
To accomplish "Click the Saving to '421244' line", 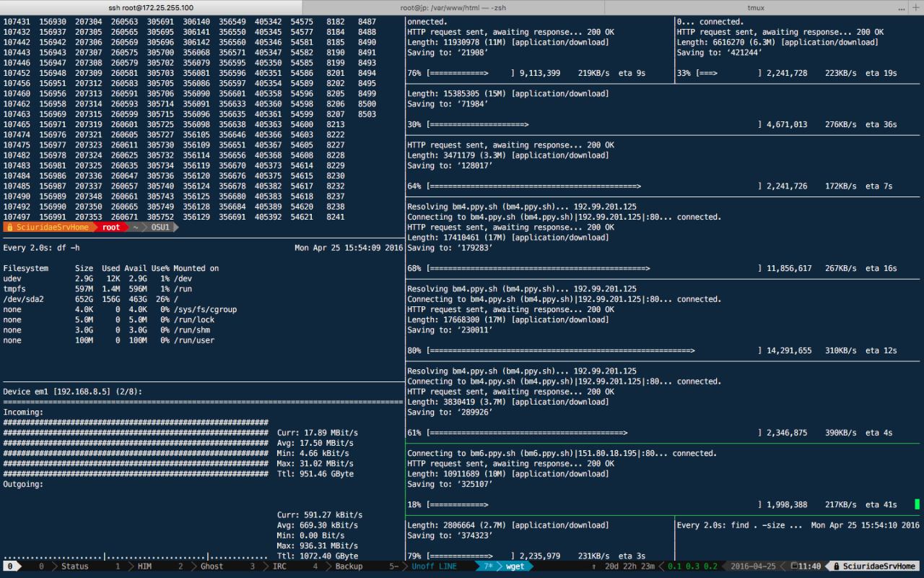I will pyautogui.click(x=719, y=53).
